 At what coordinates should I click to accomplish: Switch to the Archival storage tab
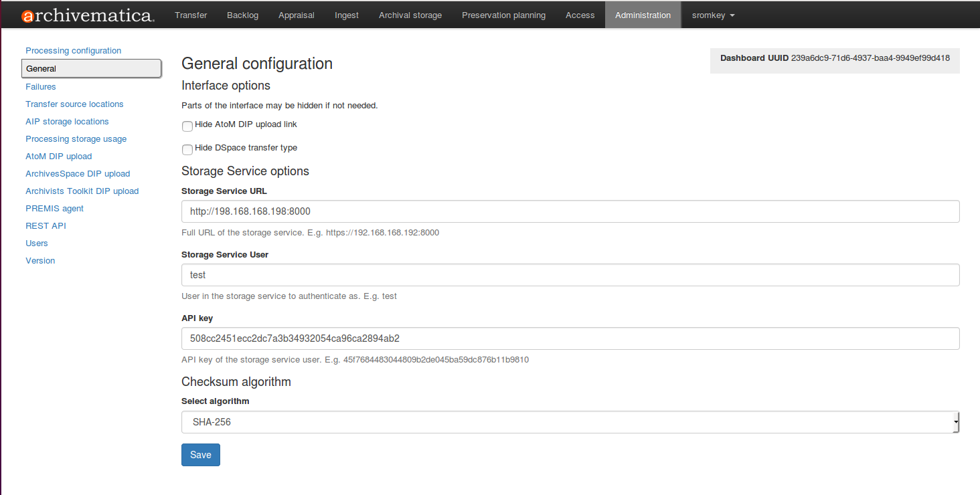click(410, 15)
